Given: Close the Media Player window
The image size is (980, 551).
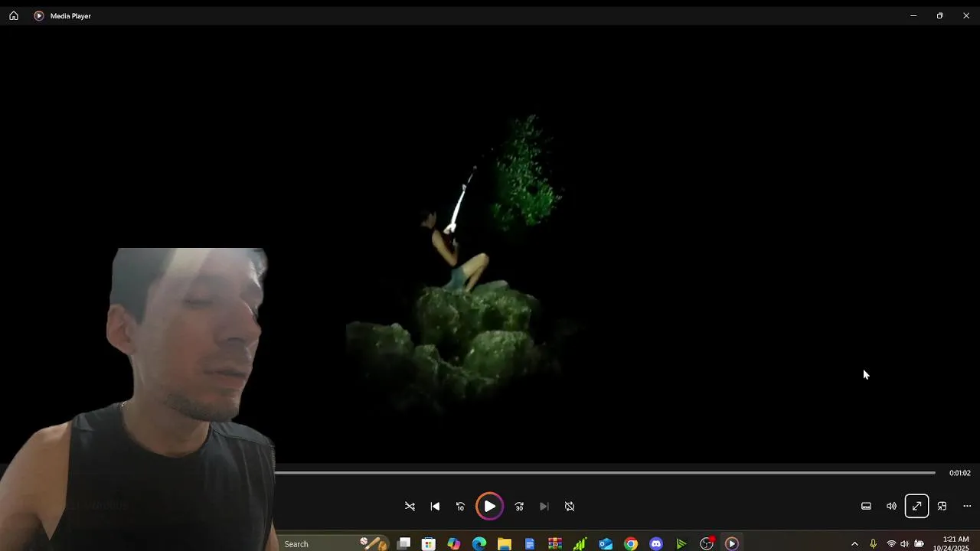Looking at the screenshot, I should (x=966, y=15).
